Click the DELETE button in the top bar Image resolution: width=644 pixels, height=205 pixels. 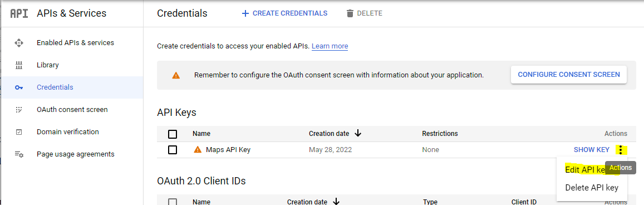(365, 13)
